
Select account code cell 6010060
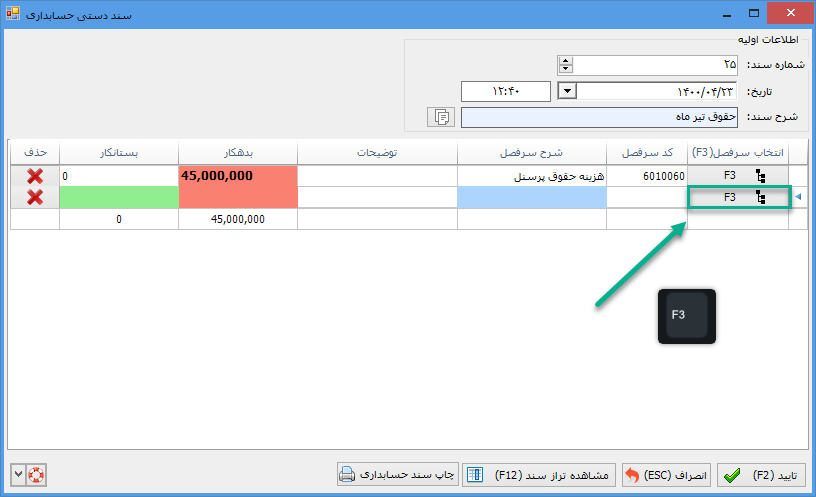[647, 176]
